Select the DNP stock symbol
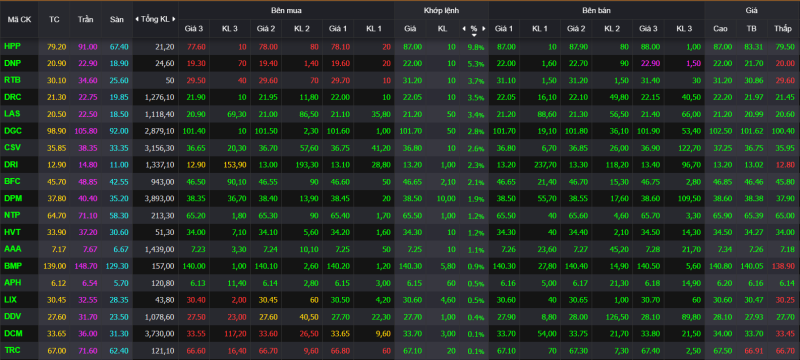Viewport: 800px width, 360px height. pyautogui.click(x=12, y=63)
